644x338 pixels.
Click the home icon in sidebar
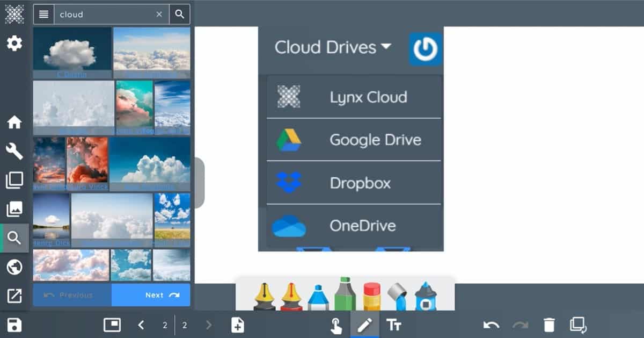(x=14, y=123)
